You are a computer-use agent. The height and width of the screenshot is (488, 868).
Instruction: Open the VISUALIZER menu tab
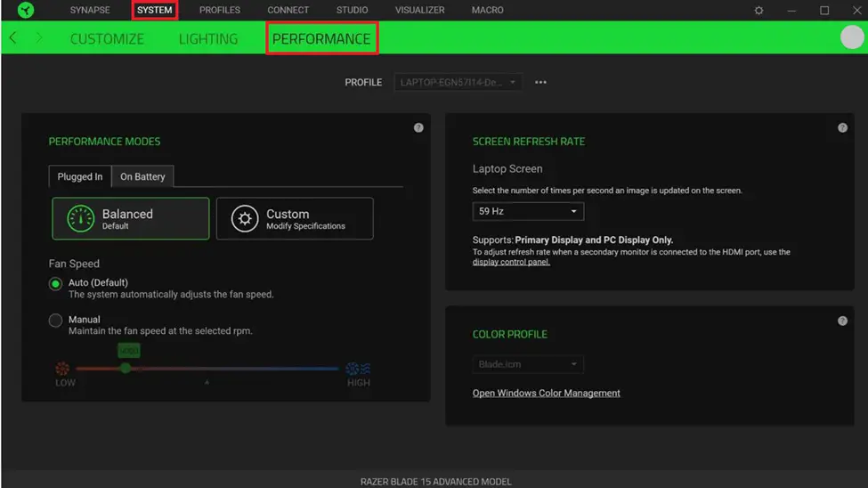[419, 10]
